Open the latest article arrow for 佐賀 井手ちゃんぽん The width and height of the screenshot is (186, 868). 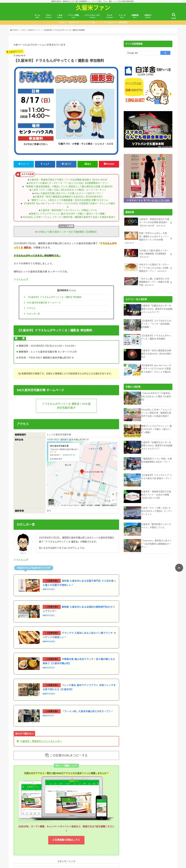pos(171,239)
